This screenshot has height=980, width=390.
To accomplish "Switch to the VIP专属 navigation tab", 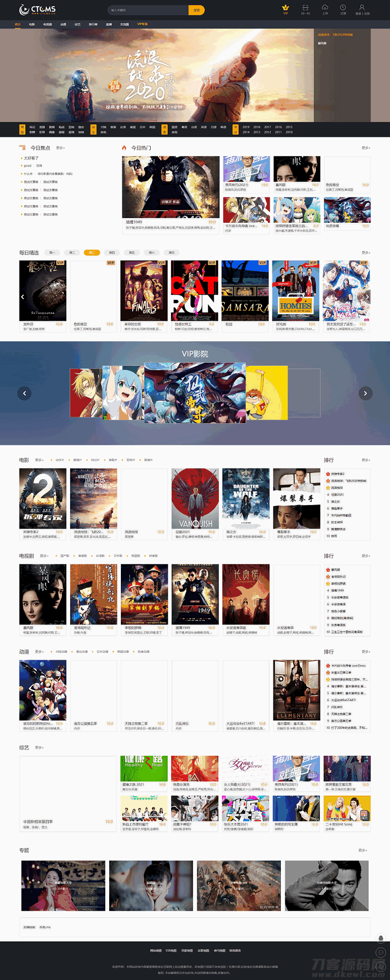I will pos(142,24).
